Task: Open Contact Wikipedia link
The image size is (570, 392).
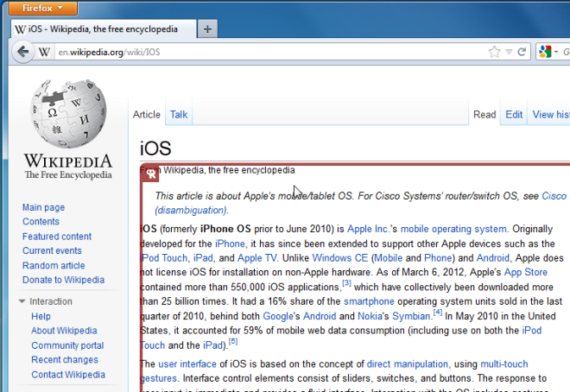Action: coord(68,374)
